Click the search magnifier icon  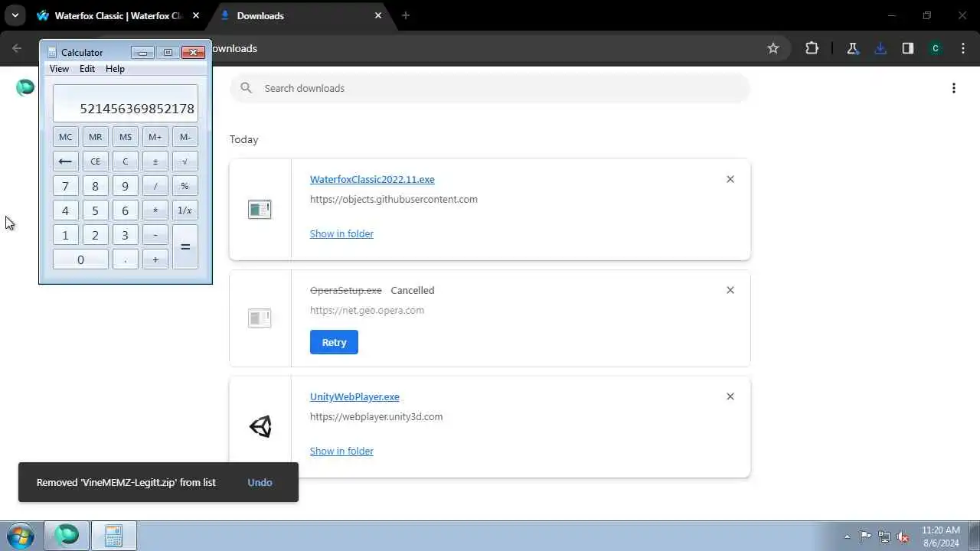tap(247, 88)
